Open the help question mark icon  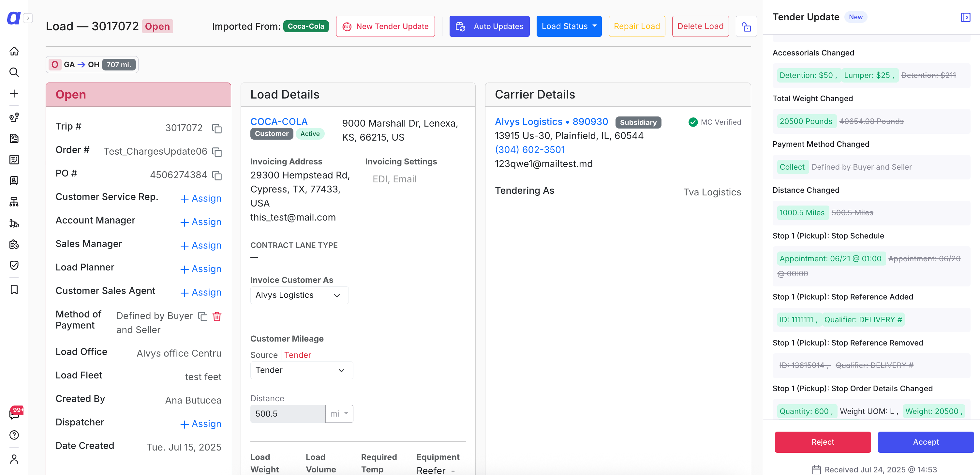tap(14, 435)
